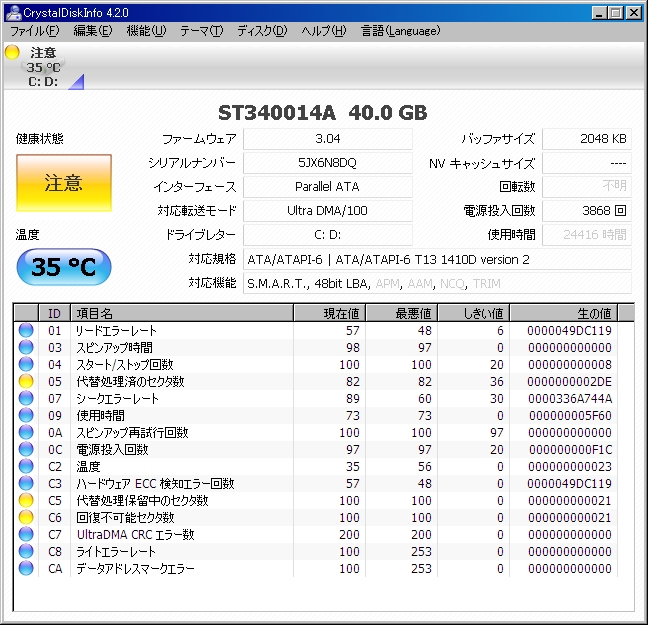
Task: Click status icon for C7 UltraDMA CRC エラー数
Action: point(26,534)
